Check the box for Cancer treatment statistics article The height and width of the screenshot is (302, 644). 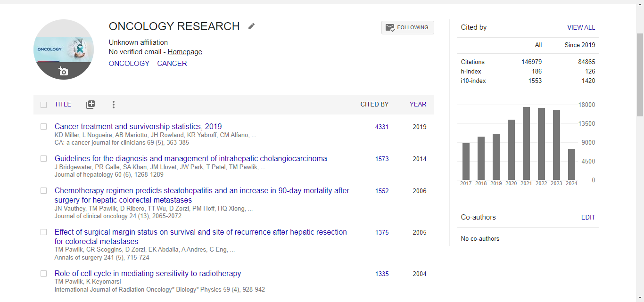pos(44,127)
